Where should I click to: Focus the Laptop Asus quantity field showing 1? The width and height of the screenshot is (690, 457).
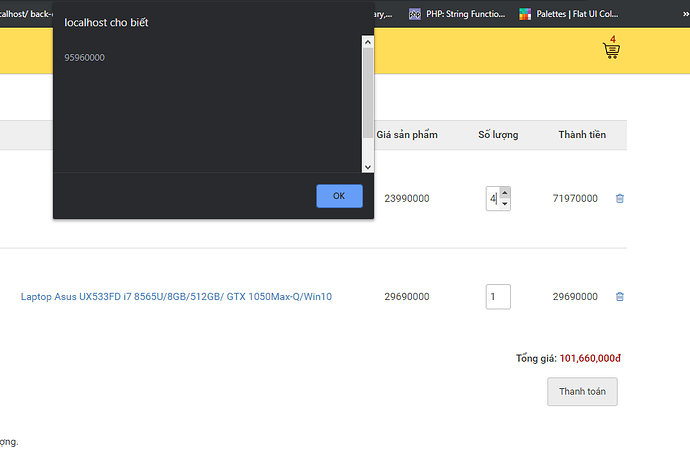point(498,297)
